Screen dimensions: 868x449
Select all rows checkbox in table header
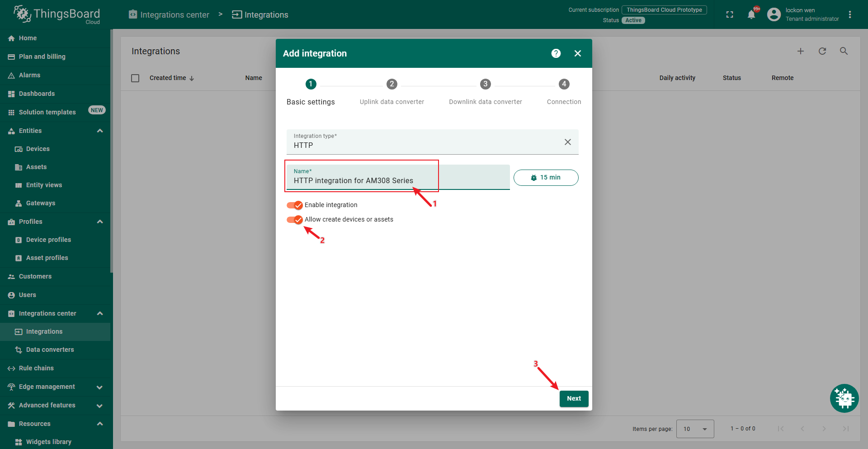point(135,78)
